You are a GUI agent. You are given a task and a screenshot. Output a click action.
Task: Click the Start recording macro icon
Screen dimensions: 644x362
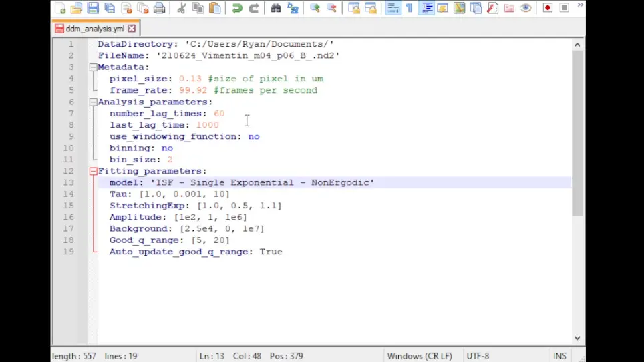(x=548, y=8)
